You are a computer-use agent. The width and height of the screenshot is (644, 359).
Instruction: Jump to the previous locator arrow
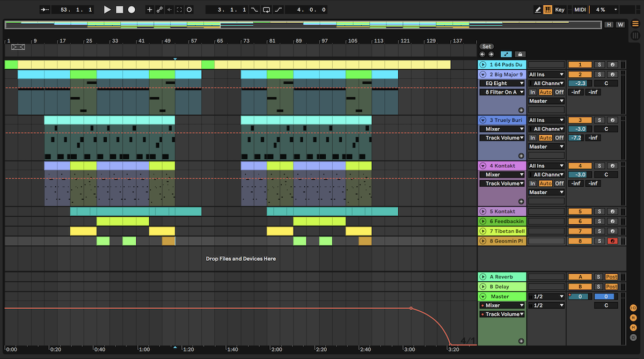click(482, 54)
